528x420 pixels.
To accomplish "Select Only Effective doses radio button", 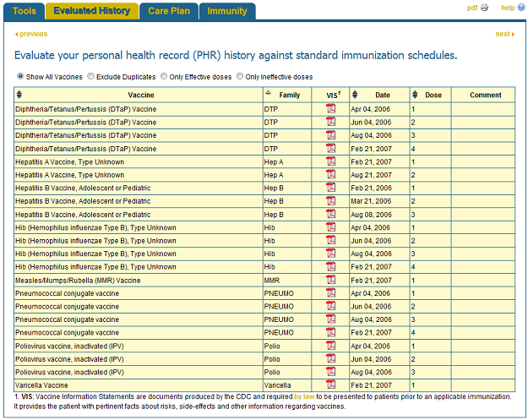I will [164, 76].
